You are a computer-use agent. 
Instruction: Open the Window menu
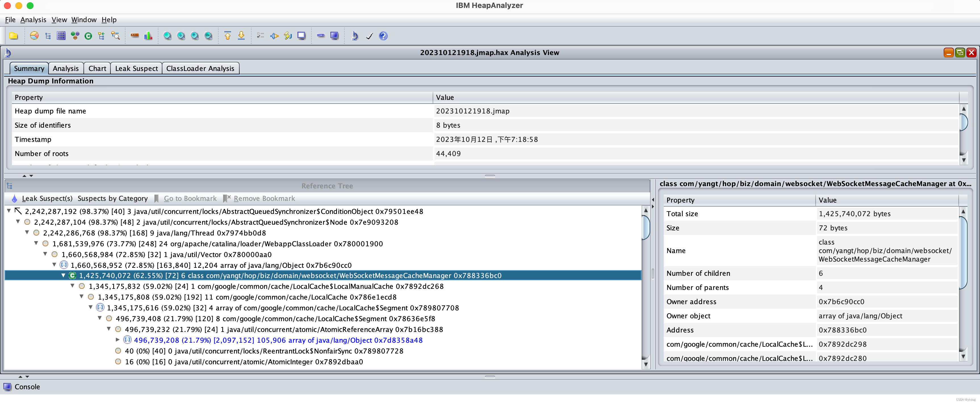pos(84,20)
